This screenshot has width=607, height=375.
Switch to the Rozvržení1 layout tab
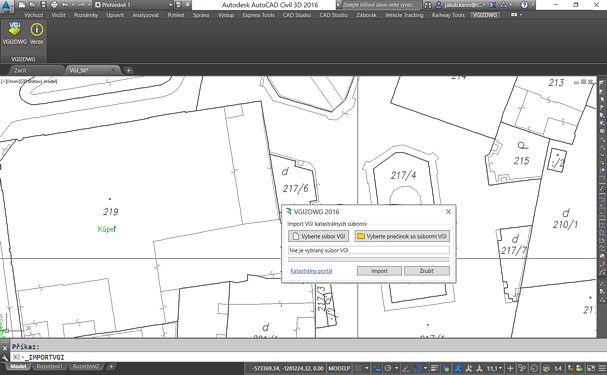pos(49,366)
